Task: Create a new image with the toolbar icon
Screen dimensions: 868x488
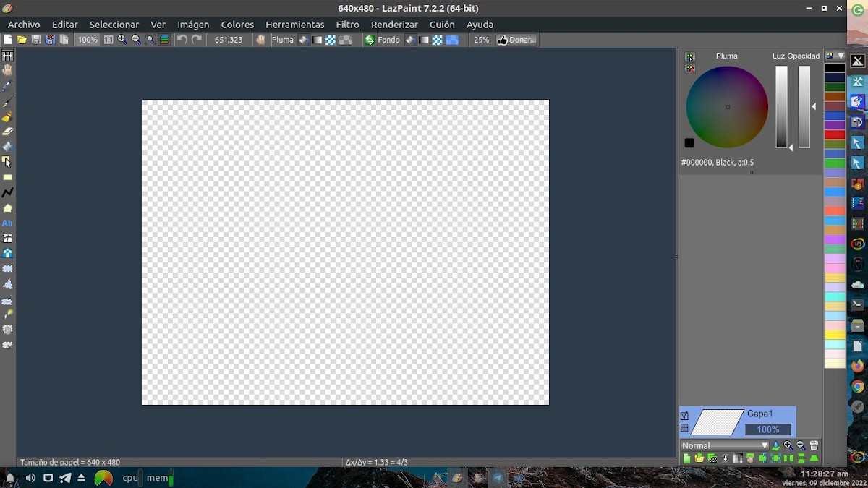Action: [8, 40]
